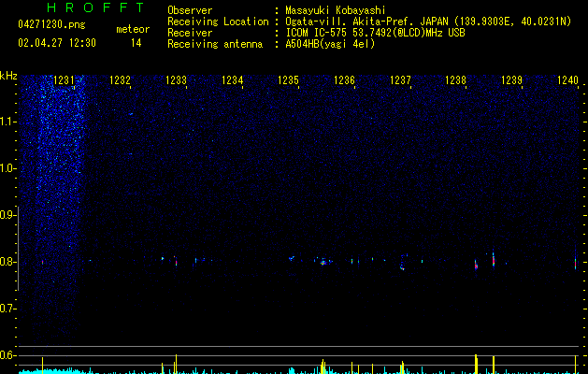588x374 pixels.
Task: Click the 0.9 frequency axis label
Action: click(7, 215)
